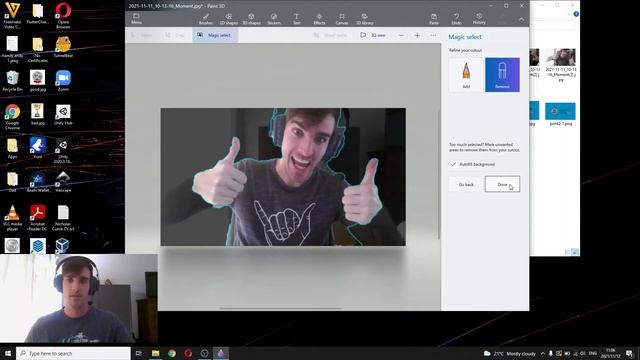The height and width of the screenshot is (360, 640).
Task: Open the 3D shapes tool
Action: pyautogui.click(x=251, y=19)
